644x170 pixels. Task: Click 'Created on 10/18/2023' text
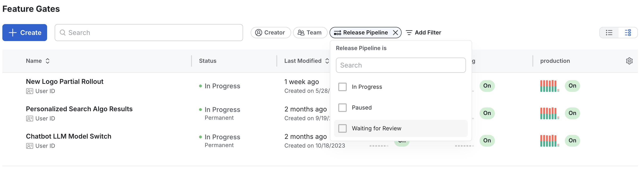click(x=314, y=146)
